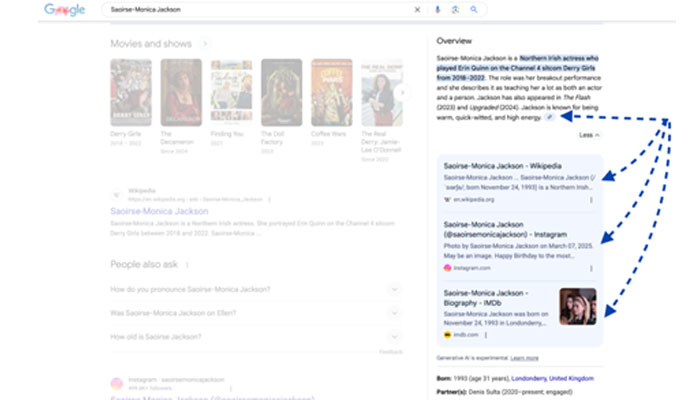The height and width of the screenshot is (400, 700).
Task: Click the Google logo
Action: coord(64,10)
